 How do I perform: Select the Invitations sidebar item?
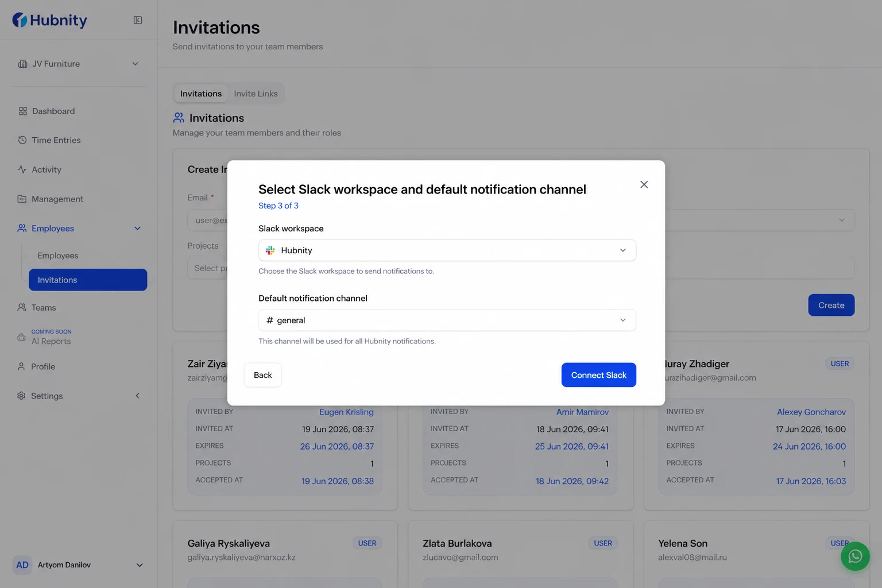(x=88, y=280)
